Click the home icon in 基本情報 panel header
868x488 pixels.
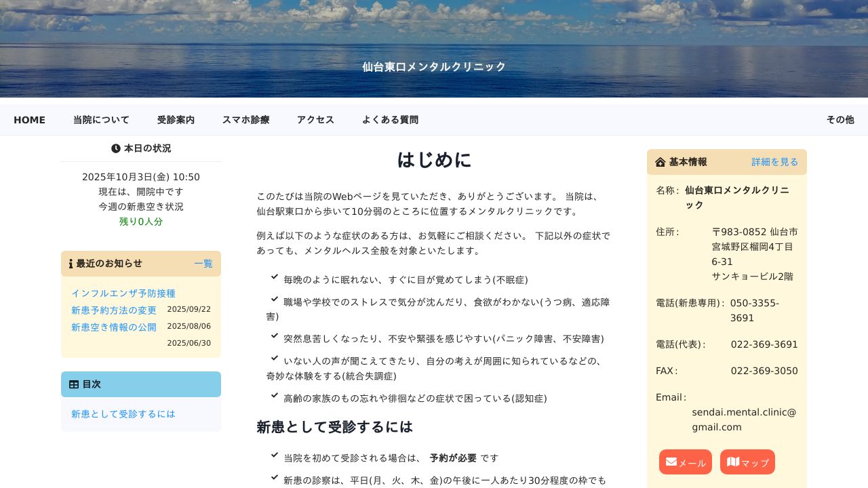[660, 162]
